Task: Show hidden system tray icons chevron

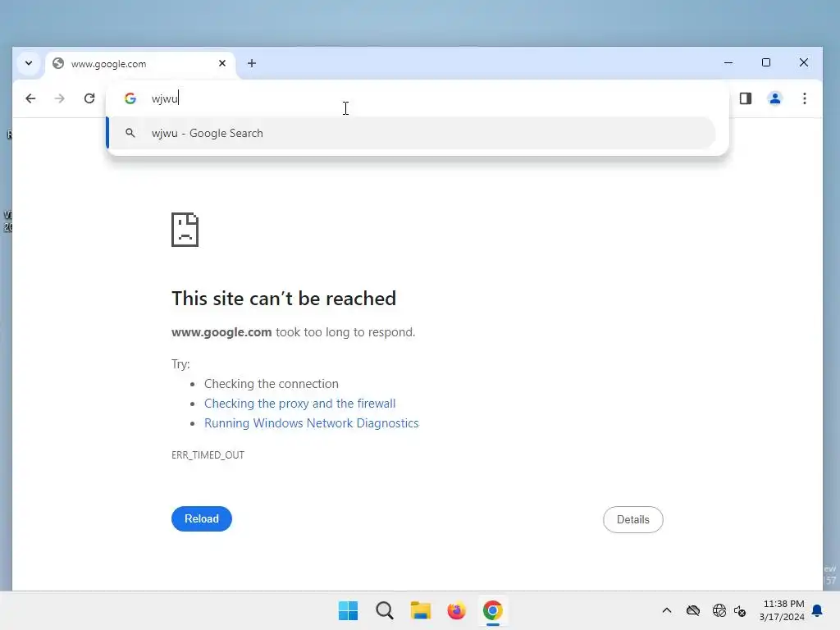Action: point(666,610)
